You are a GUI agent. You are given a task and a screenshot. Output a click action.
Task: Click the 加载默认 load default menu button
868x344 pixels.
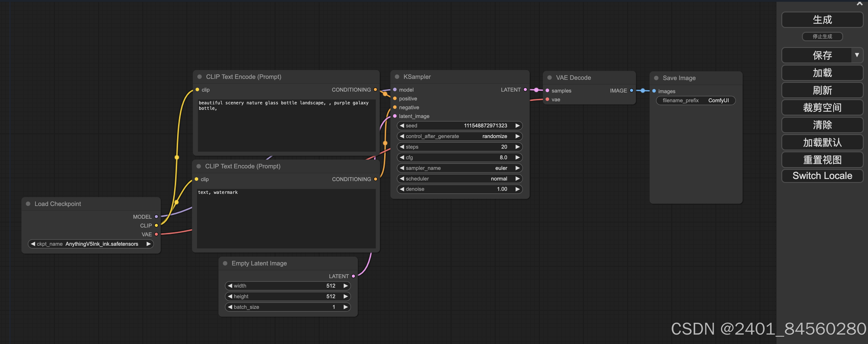click(822, 143)
